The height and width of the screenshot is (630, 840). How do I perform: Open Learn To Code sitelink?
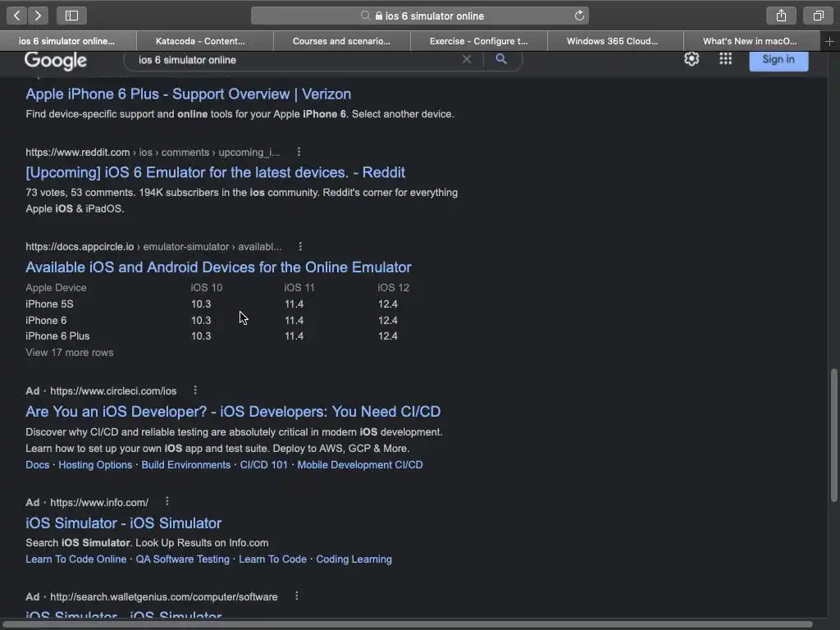pyautogui.click(x=272, y=559)
